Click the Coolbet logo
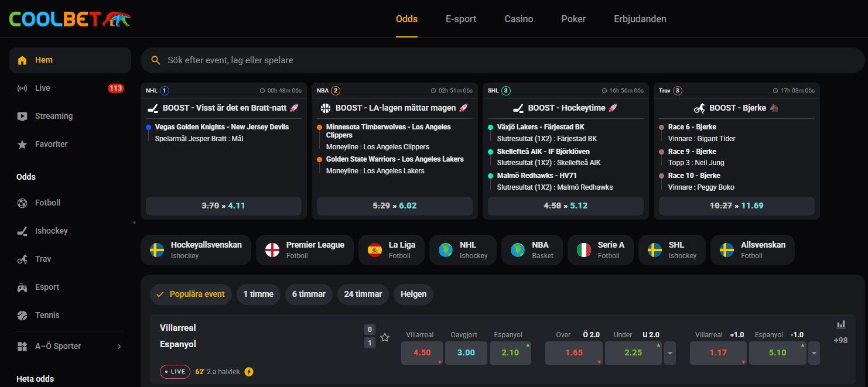Image resolution: width=868 pixels, height=387 pixels. [70, 19]
